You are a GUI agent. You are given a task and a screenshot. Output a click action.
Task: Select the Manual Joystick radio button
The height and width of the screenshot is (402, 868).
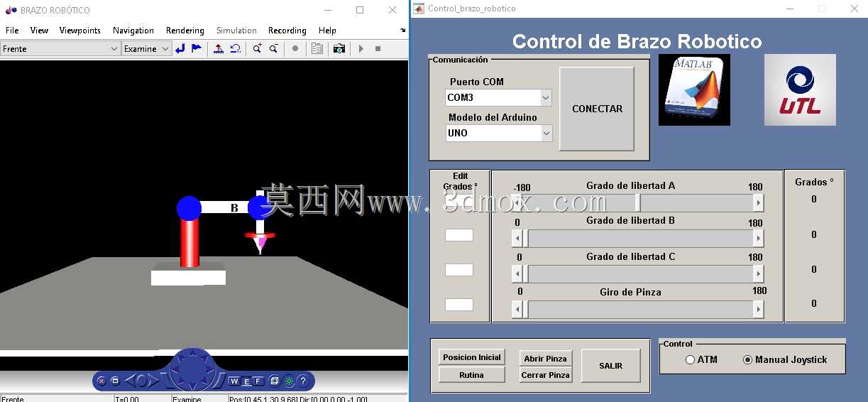747,360
